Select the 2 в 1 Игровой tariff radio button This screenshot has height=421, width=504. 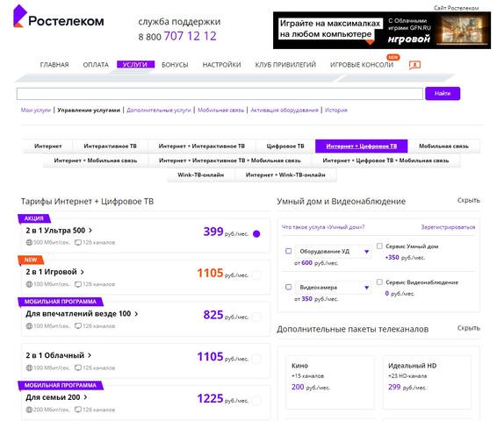pos(256,275)
